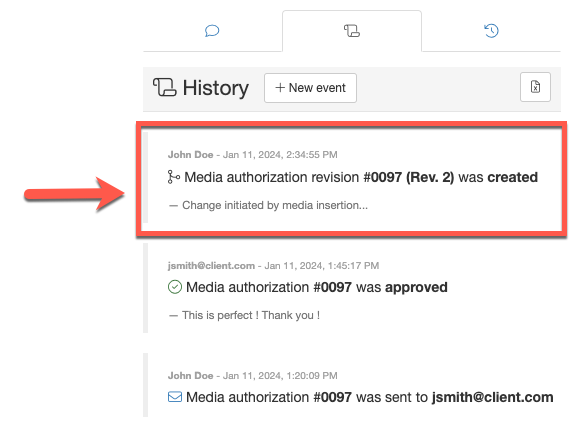The image size is (571, 441).
Task: Click the blue envelope sent icon
Action: pyautogui.click(x=175, y=397)
